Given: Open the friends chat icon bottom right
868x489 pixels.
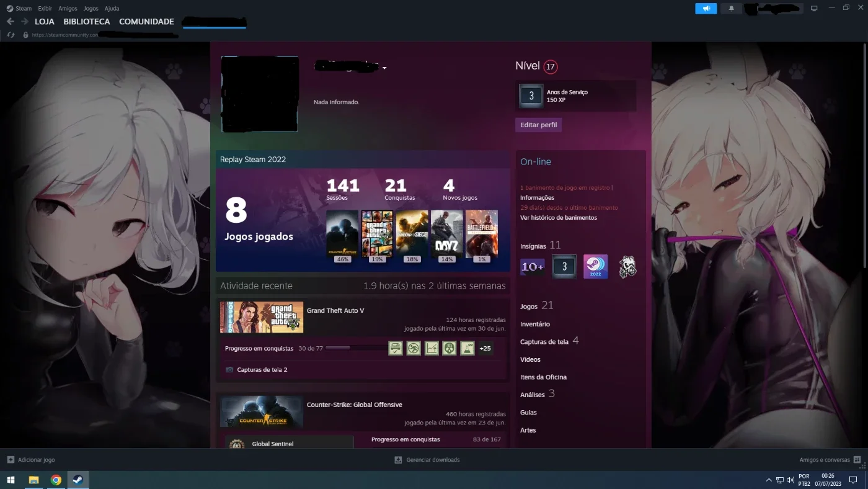Looking at the screenshot, I should click(857, 460).
